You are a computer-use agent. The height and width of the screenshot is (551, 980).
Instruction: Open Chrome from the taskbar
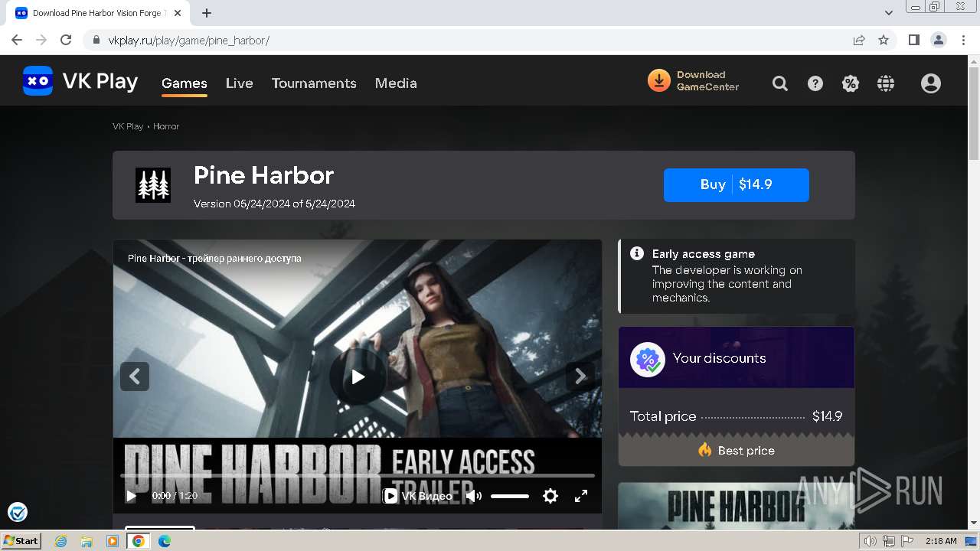click(x=138, y=541)
